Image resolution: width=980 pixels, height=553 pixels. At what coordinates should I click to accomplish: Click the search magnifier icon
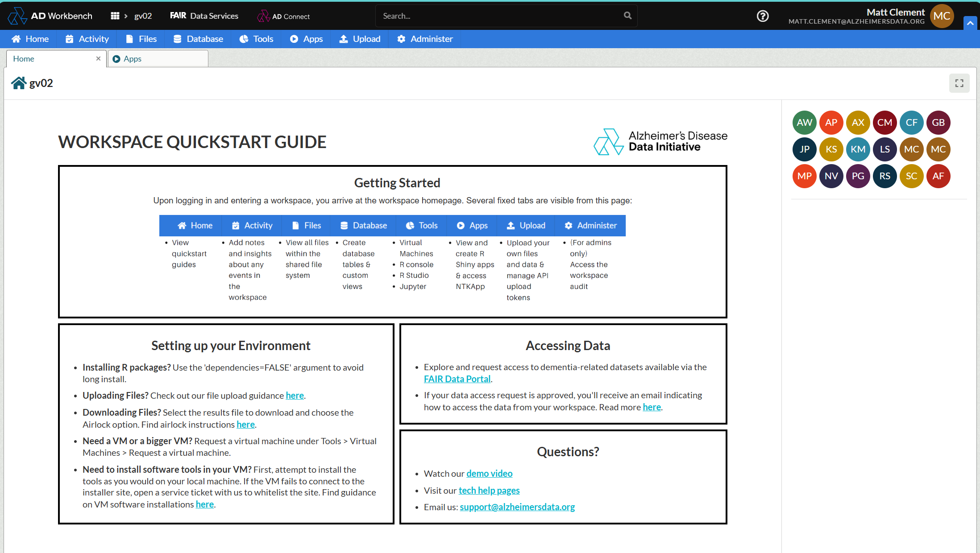pyautogui.click(x=627, y=16)
